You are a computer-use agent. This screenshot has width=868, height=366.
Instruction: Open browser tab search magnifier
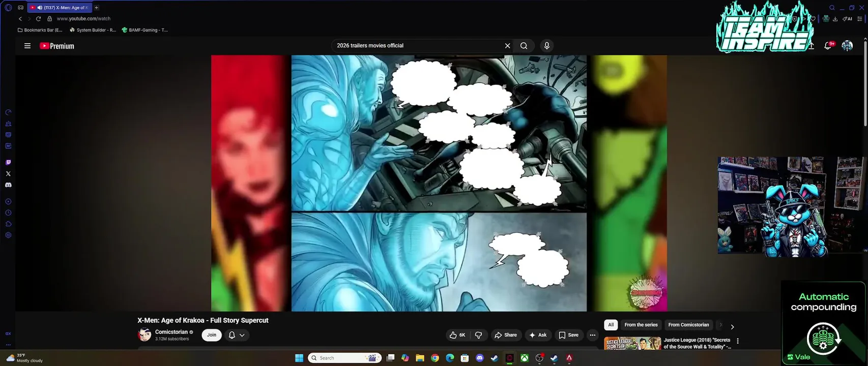(832, 8)
